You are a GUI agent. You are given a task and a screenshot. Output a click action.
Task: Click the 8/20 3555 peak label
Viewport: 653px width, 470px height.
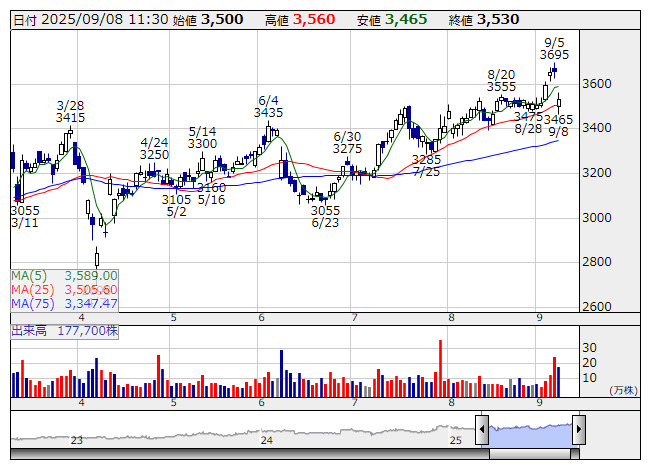coord(501,81)
